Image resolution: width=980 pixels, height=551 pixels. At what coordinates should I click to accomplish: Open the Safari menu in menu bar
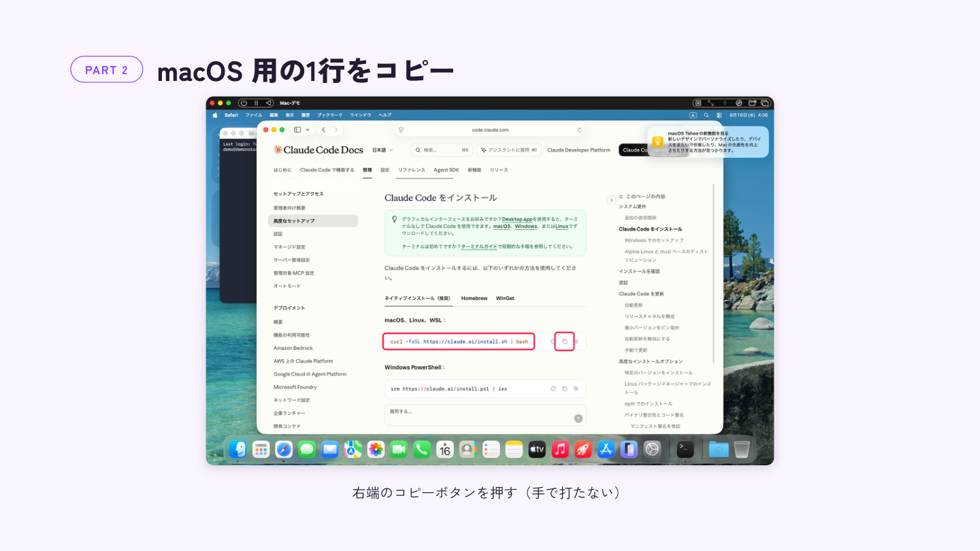click(231, 115)
